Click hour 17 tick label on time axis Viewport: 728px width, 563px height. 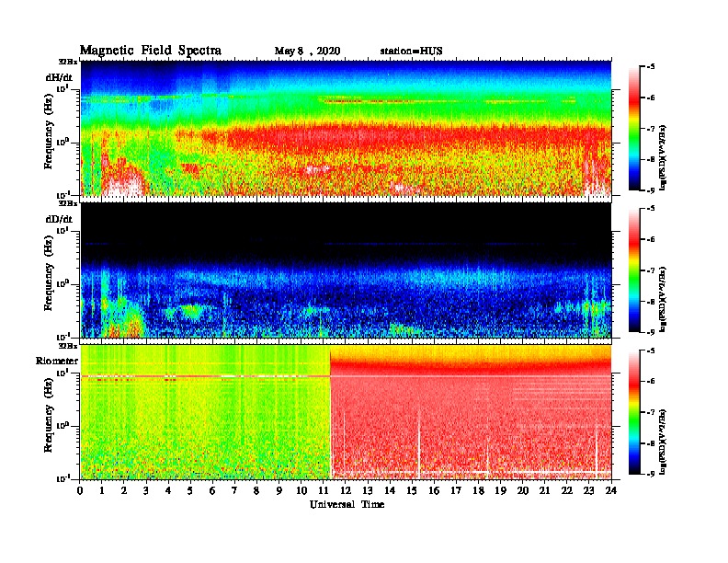tap(456, 490)
